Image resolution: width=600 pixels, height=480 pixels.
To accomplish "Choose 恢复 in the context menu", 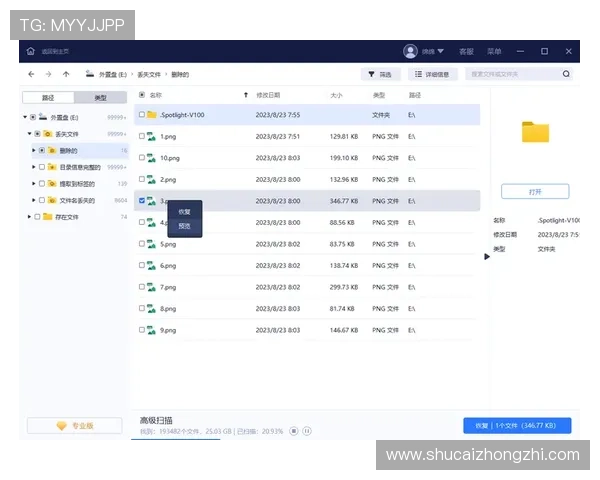I will click(184, 212).
